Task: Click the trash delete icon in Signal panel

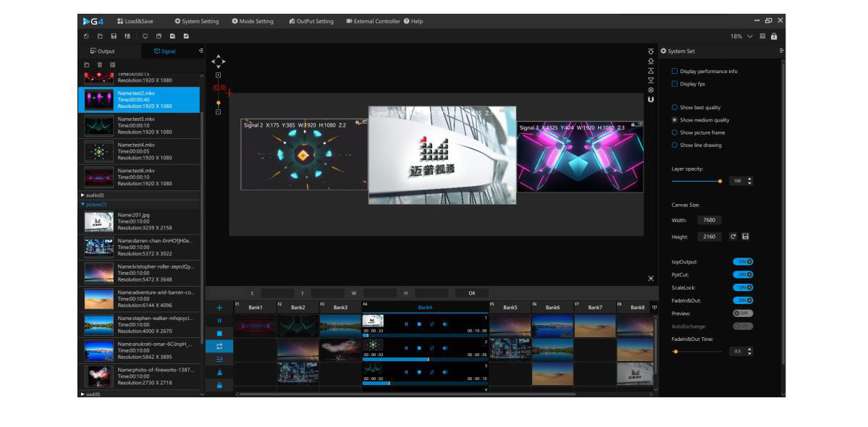Action: pos(99,65)
